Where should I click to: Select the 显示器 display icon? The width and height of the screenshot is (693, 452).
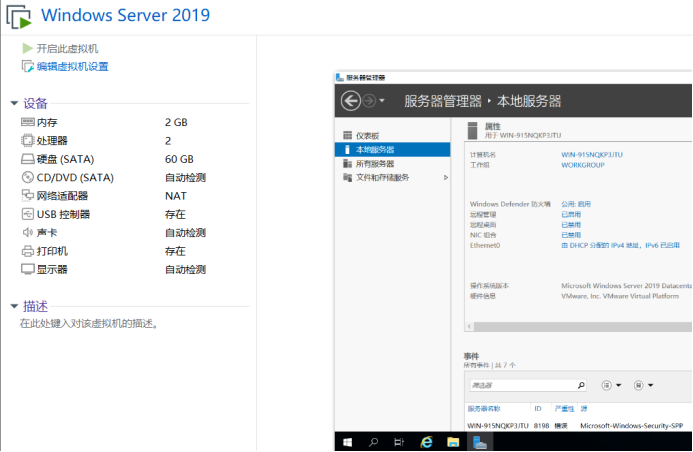click(x=27, y=269)
